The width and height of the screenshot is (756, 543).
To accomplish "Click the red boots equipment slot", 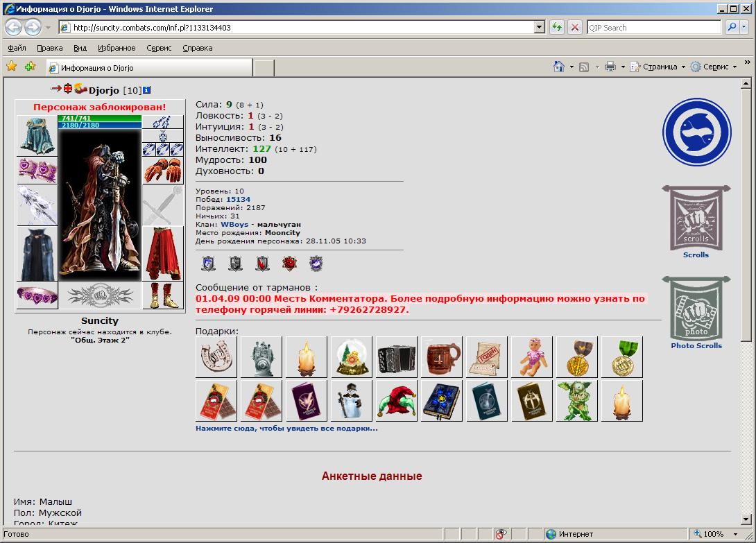I will (x=163, y=295).
